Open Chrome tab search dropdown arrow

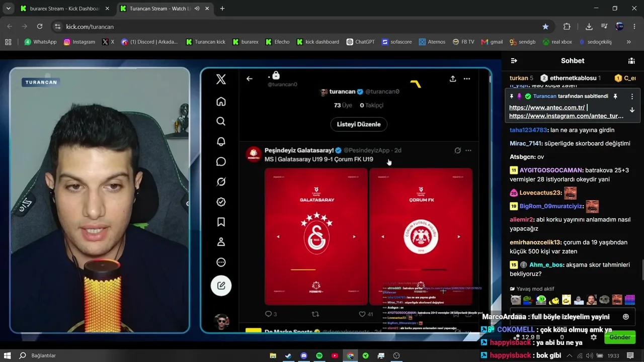[9, 9]
